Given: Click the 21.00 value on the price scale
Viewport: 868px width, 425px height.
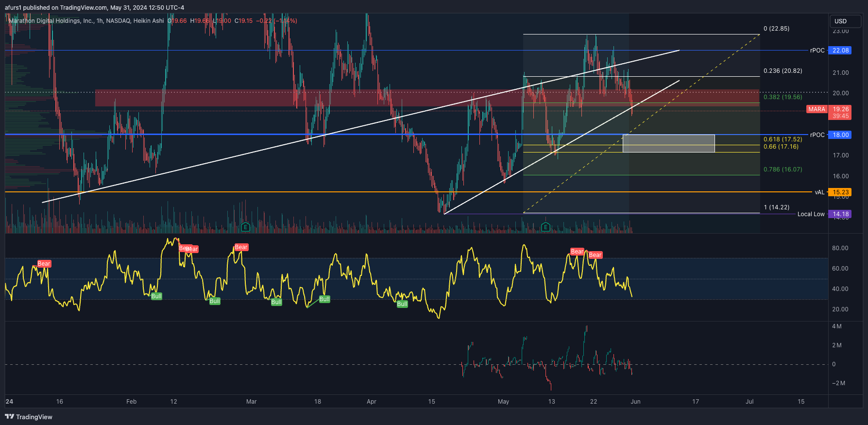Looking at the screenshot, I should 841,73.
